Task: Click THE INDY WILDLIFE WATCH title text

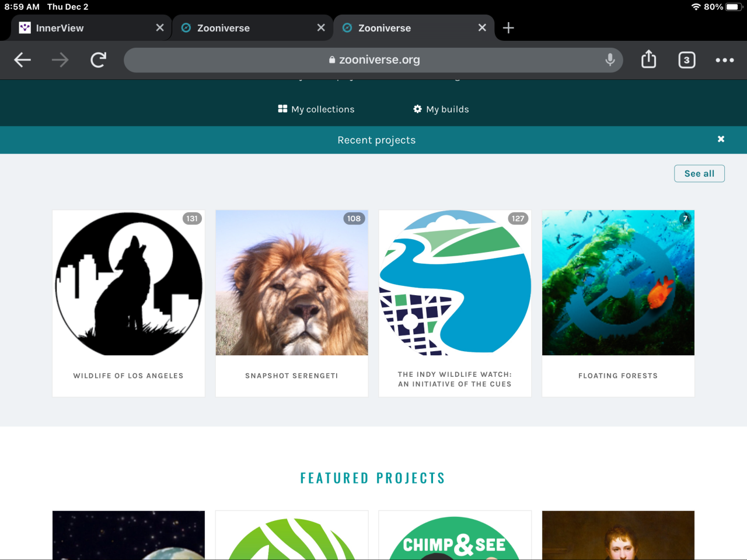Action: 455,379
